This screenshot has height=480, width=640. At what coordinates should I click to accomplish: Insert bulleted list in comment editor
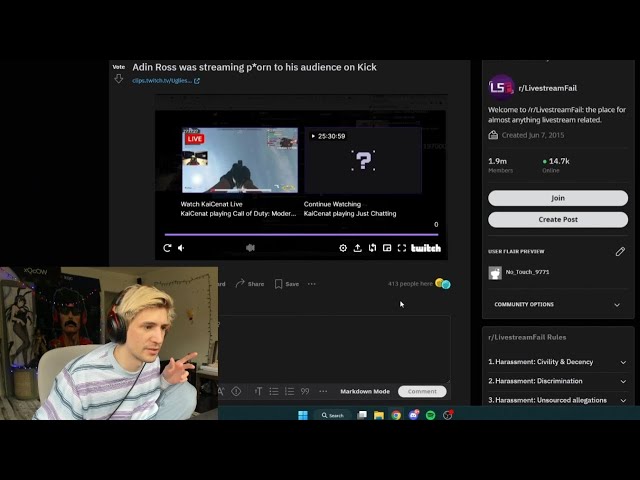(274, 391)
